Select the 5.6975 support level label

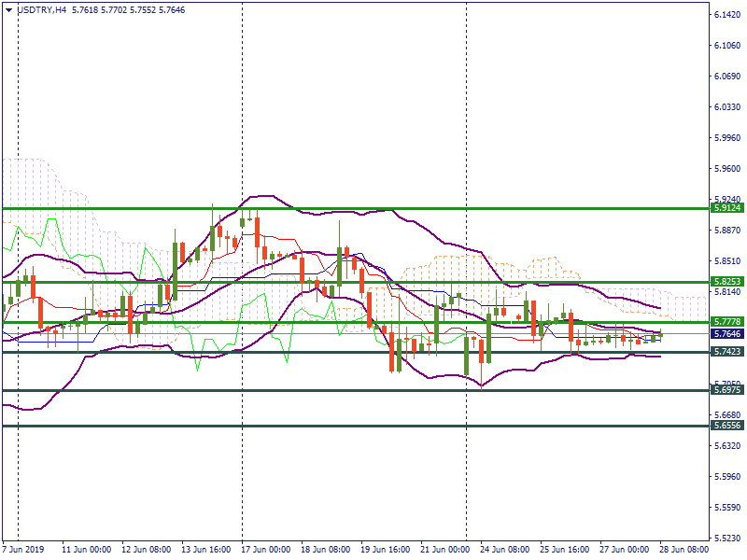[x=726, y=390]
